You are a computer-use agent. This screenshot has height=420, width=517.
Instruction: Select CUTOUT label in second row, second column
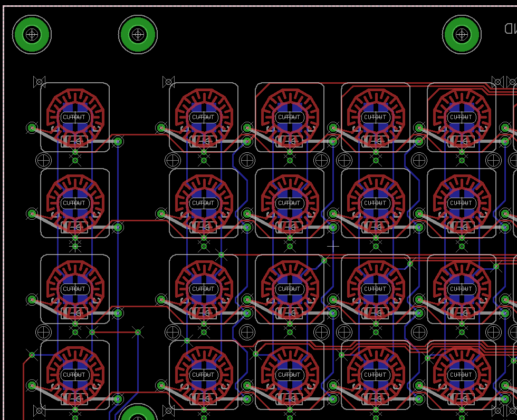coord(203,203)
